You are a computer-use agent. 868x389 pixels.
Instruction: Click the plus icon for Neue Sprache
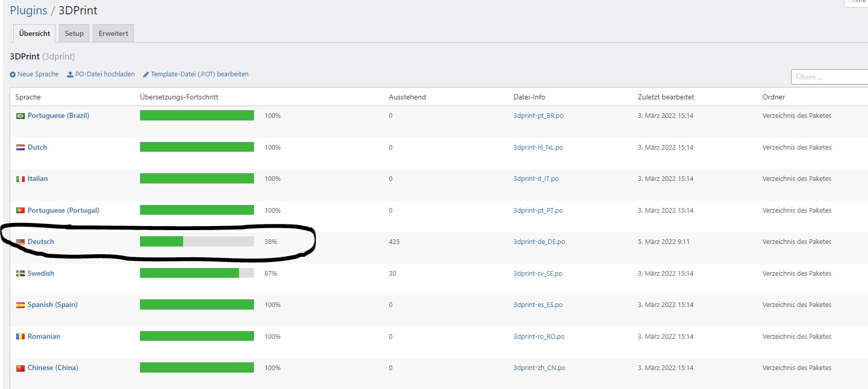[x=13, y=75]
